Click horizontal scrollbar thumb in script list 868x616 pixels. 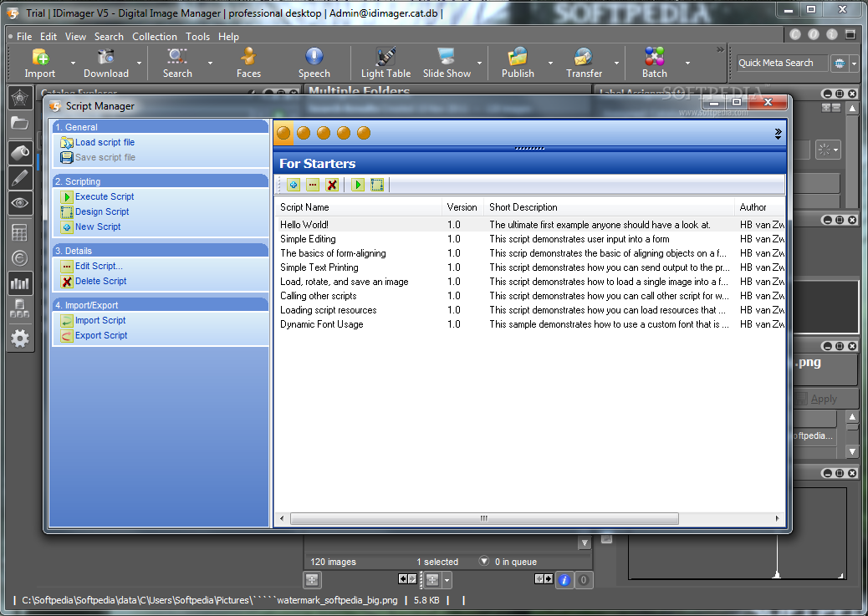484,518
